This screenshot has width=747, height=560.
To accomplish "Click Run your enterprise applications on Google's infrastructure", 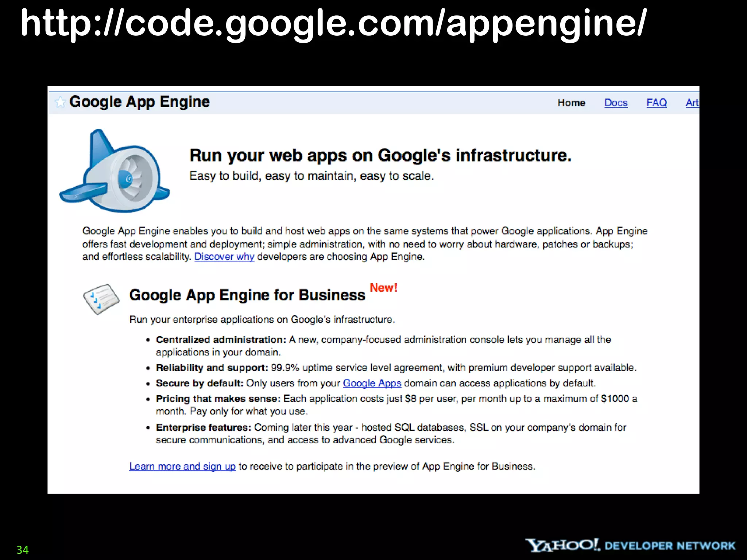I will point(262,320).
